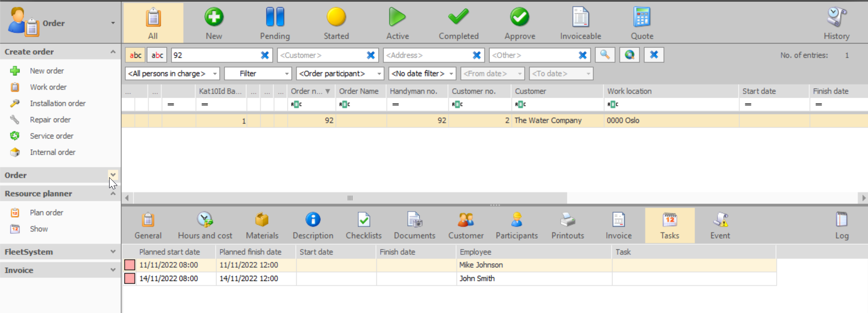The image size is (868, 313).
Task: Create an Installation order
Action: [58, 103]
